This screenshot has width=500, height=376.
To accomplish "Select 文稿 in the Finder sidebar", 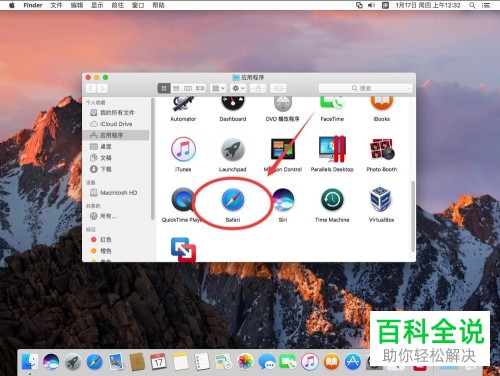I will (117, 158).
